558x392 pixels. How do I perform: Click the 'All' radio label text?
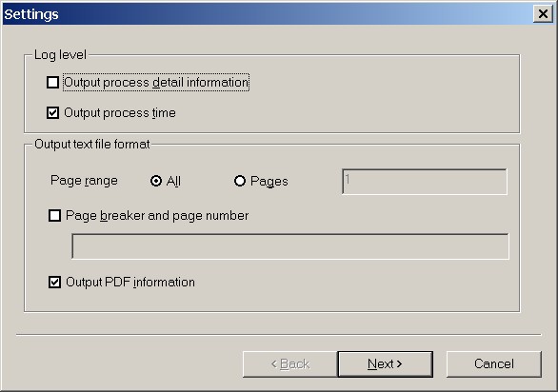(x=173, y=181)
